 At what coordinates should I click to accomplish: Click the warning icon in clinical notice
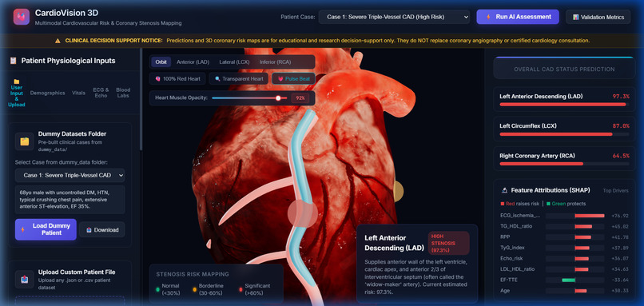click(58, 41)
